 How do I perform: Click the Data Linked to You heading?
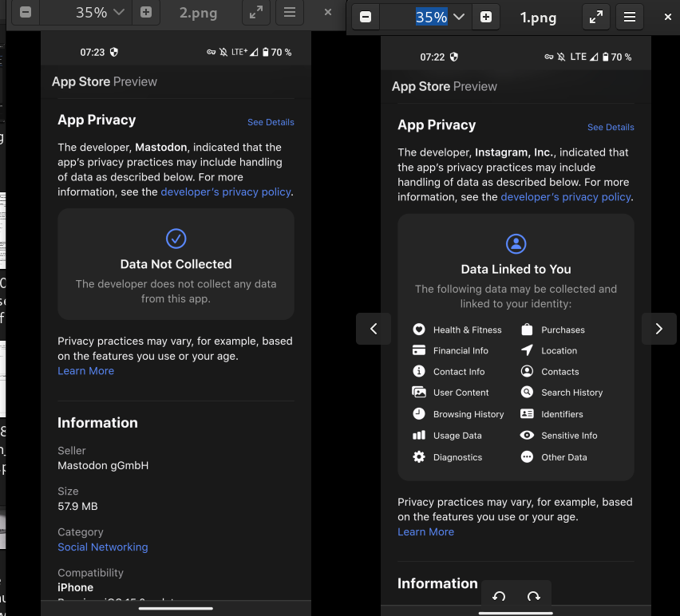(516, 269)
